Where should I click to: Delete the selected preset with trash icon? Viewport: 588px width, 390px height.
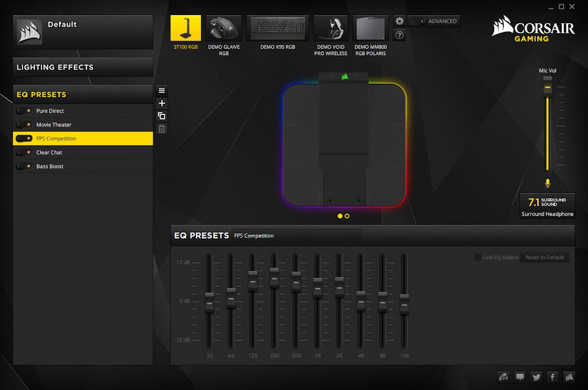coord(162,129)
